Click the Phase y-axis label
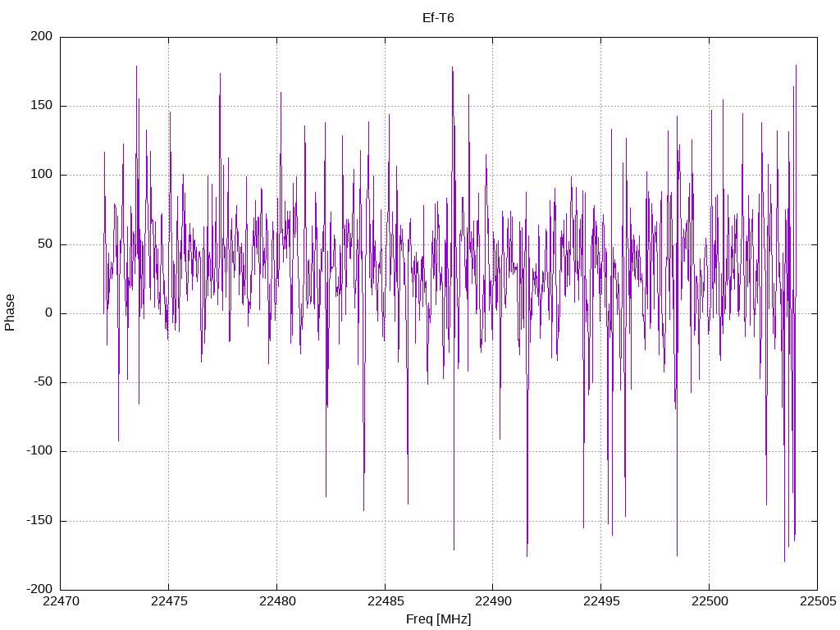Image resolution: width=840 pixels, height=630 pixels. click(x=10, y=313)
